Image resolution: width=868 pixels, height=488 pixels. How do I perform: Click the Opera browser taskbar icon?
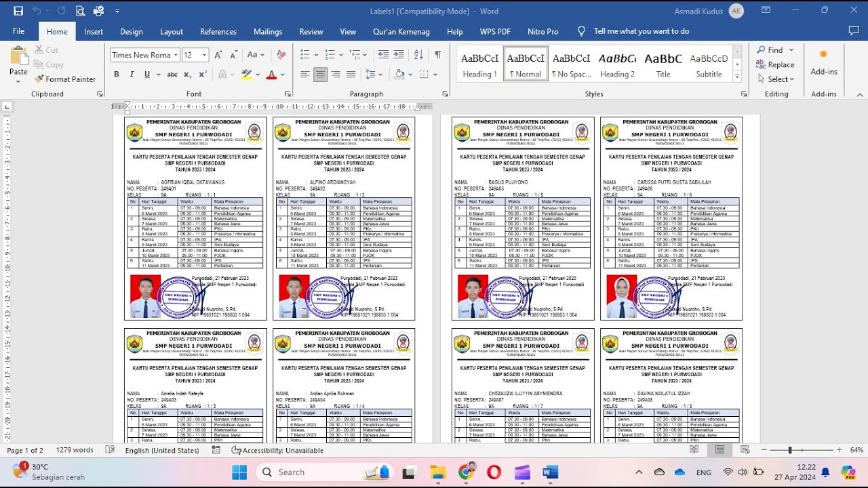coord(494,472)
